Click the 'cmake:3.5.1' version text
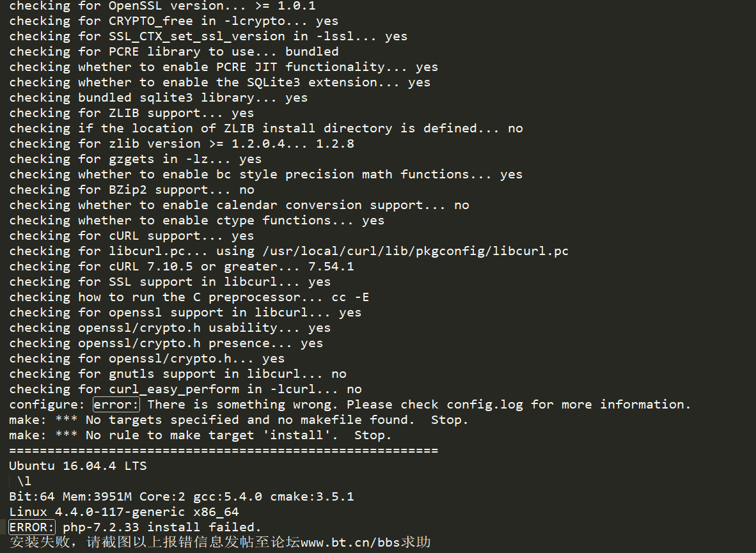Image resolution: width=756 pixels, height=553 pixels. point(312,497)
